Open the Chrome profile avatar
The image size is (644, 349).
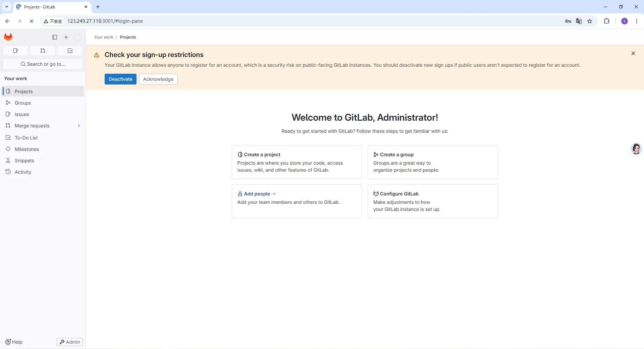[625, 21]
